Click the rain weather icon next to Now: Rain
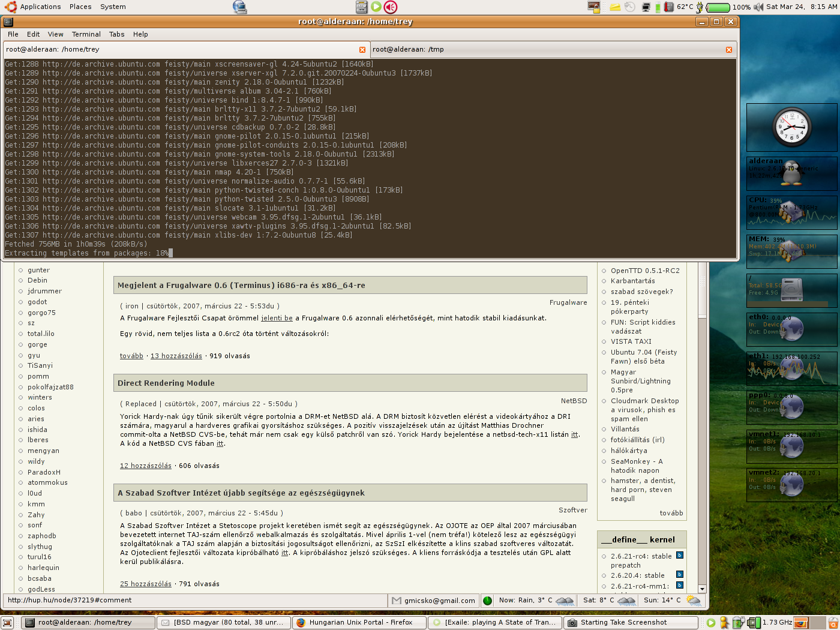This screenshot has width=840, height=630. 565,600
